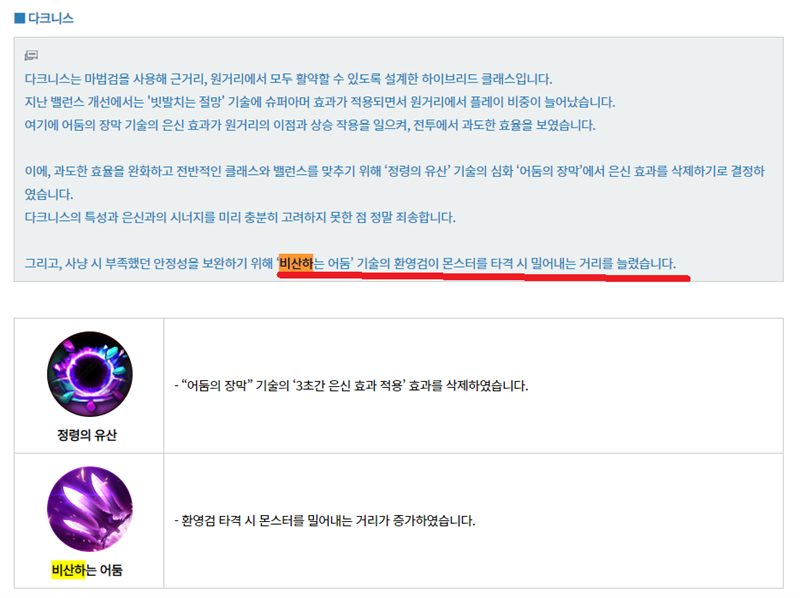Screen dimensions: 800x598
Task: Click the sentence starting 다크니스는 마법검을 사용해
Action: point(288,79)
